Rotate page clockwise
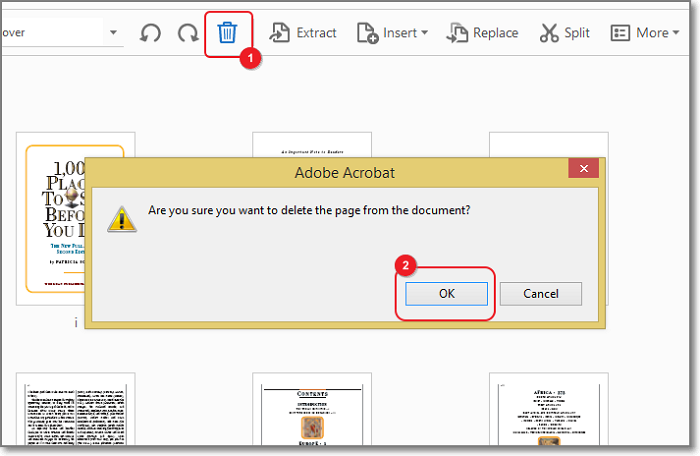Viewport: 700px width, 456px height. [188, 33]
